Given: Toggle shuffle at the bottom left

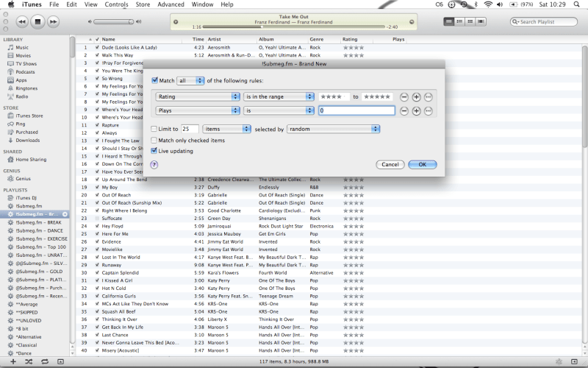Looking at the screenshot, I should (x=28, y=361).
